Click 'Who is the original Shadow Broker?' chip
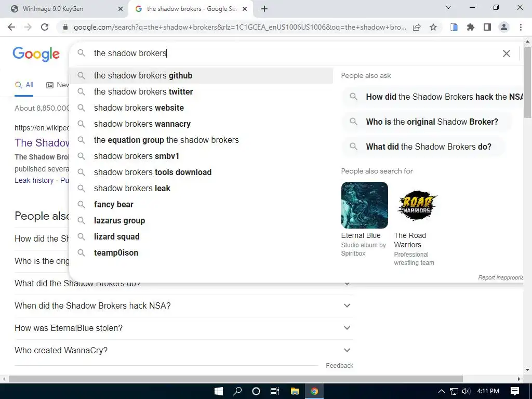The image size is (532, 399). 427,122
